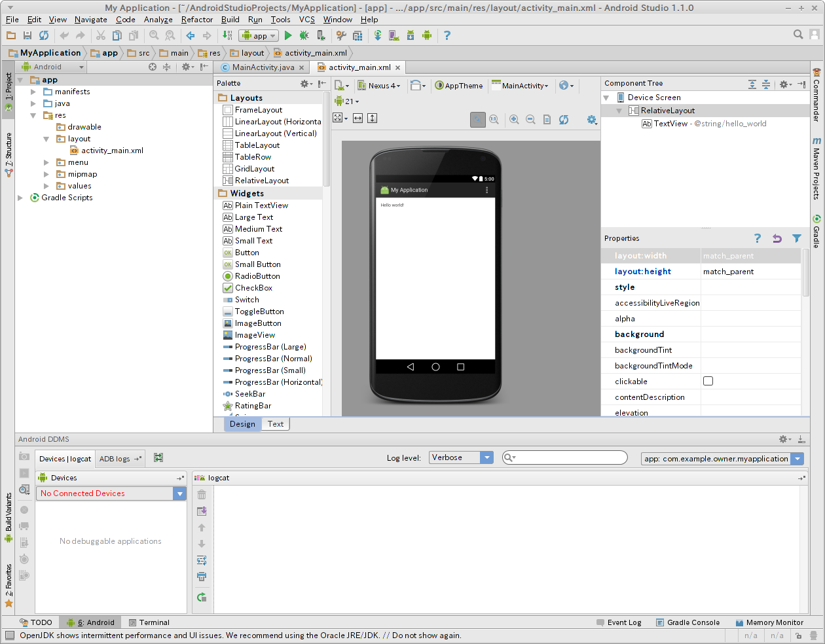825x644 pixels.
Task: Click the Debug app bug icon
Action: 304,35
